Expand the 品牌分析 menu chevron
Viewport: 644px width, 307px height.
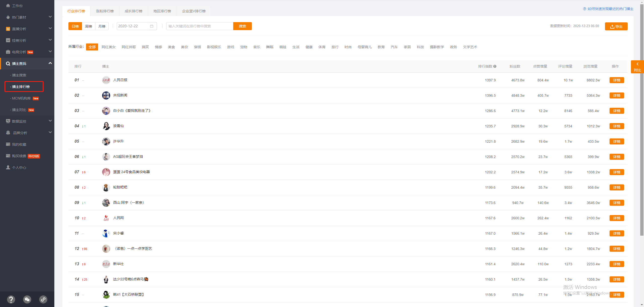(50, 132)
